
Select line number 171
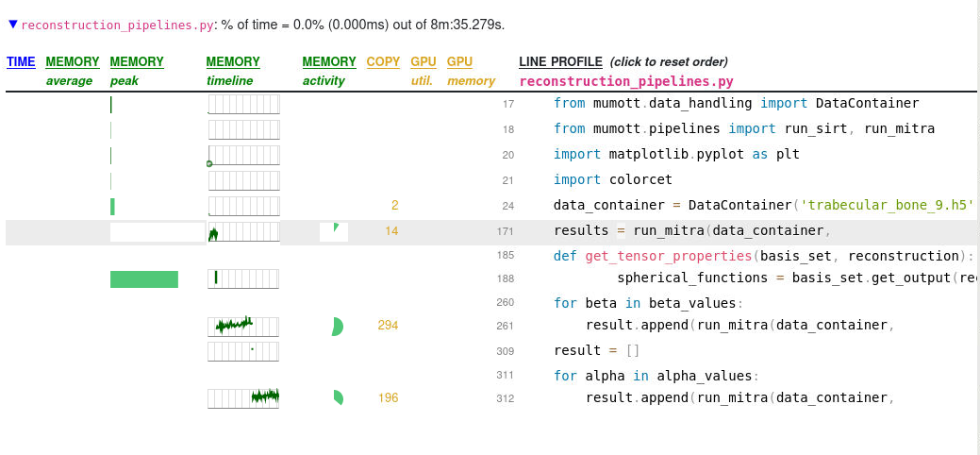point(506,231)
